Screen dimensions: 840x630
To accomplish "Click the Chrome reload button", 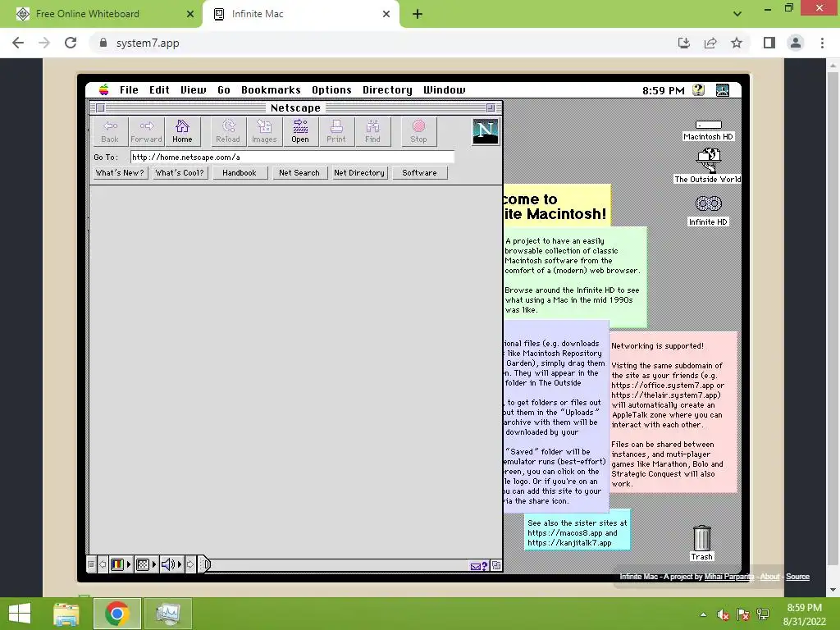I will tap(71, 43).
